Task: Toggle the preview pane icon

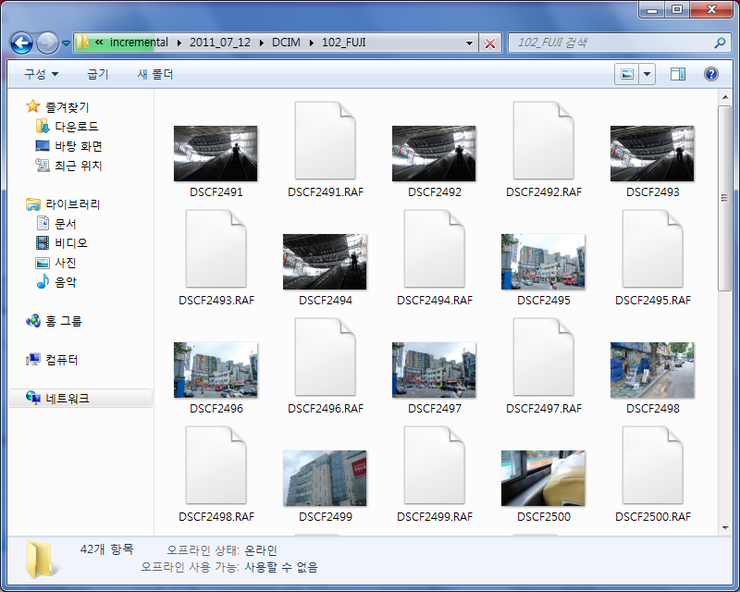Action: [678, 74]
